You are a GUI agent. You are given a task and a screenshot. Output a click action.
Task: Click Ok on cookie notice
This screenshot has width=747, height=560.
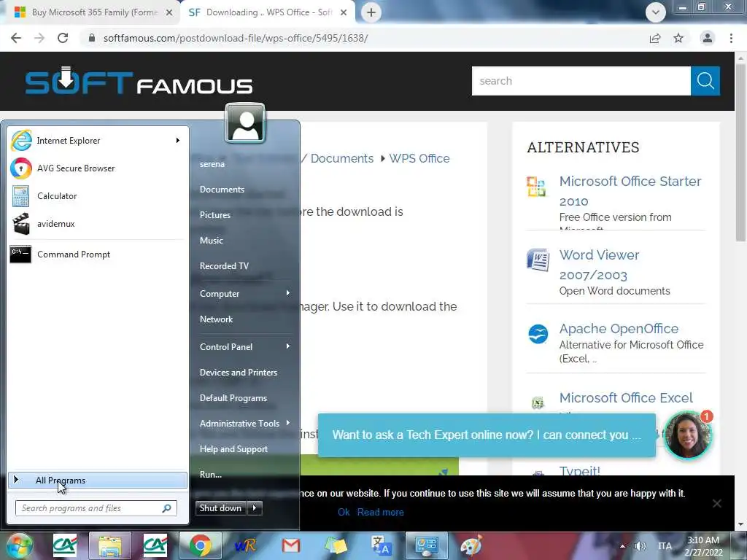(x=344, y=512)
